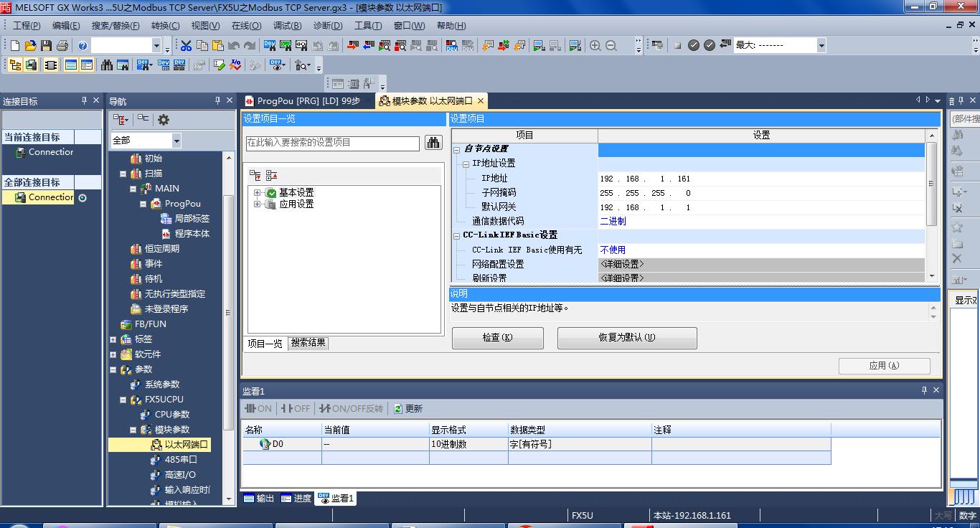Viewport: 980px width, 528px height.
Task: Expand the 软元件 node in navigation
Action: 113,354
